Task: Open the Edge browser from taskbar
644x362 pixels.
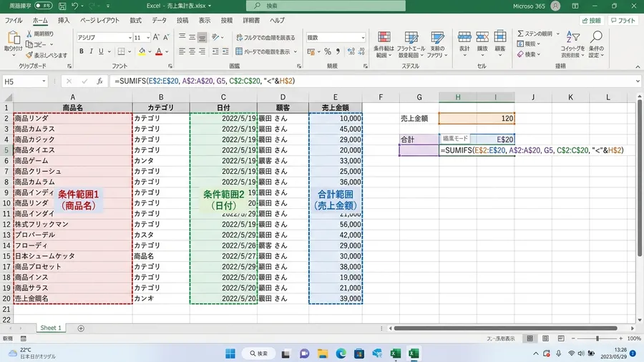Action: (341, 353)
